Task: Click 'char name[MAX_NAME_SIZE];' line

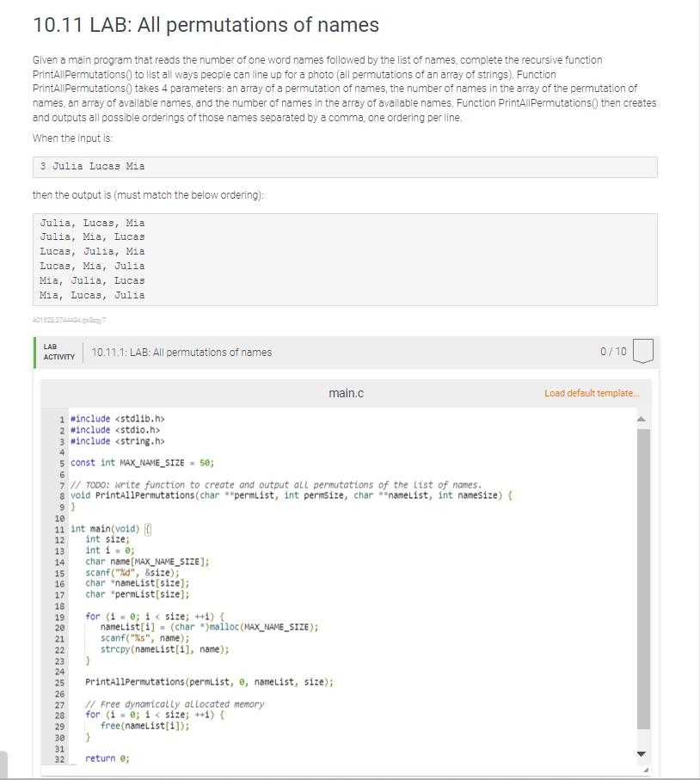Action: tap(147, 562)
